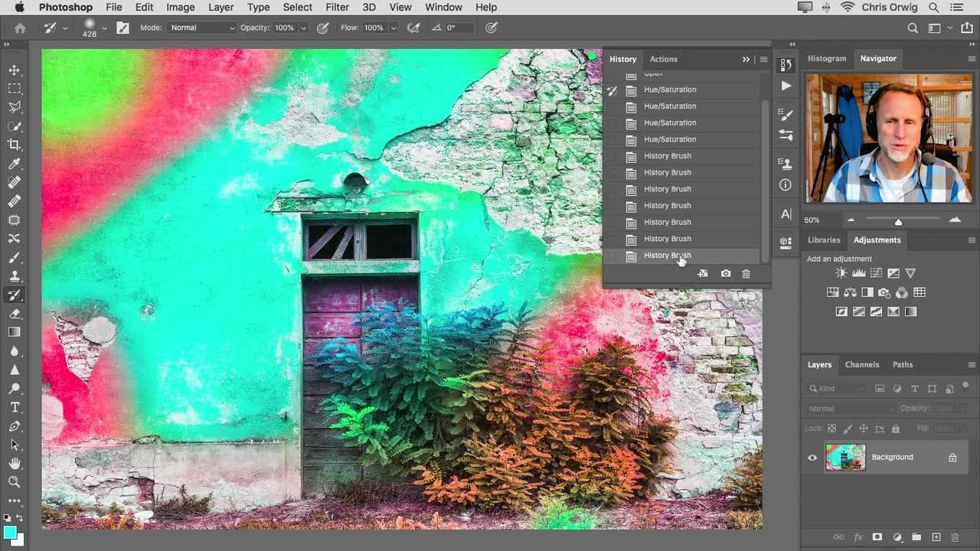The image size is (980, 551).
Task: Open the Filter menu
Action: click(337, 7)
